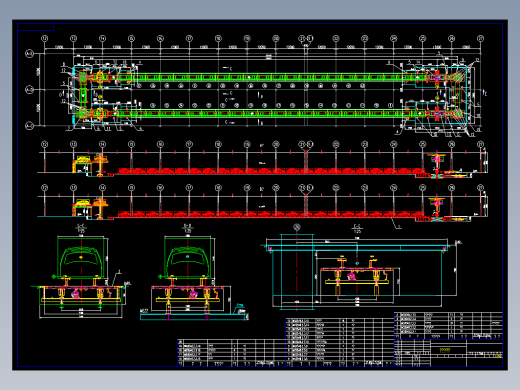This screenshot has width=520, height=390.
Task: Select the yellow drawing title in the title block
Action: [445, 350]
